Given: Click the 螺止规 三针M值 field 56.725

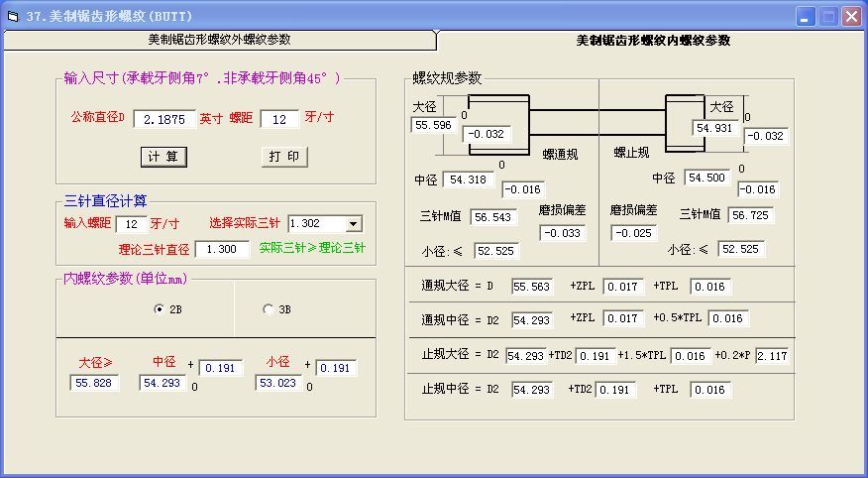Looking at the screenshot, I should 751,215.
